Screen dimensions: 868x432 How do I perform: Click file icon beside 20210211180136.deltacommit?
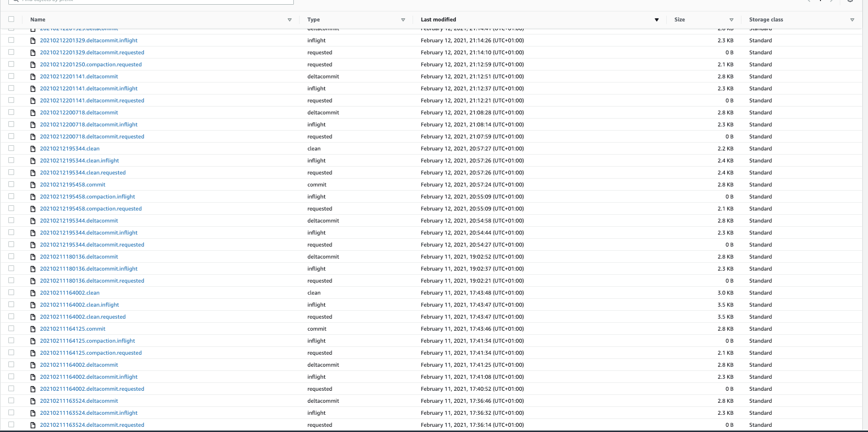click(x=33, y=257)
